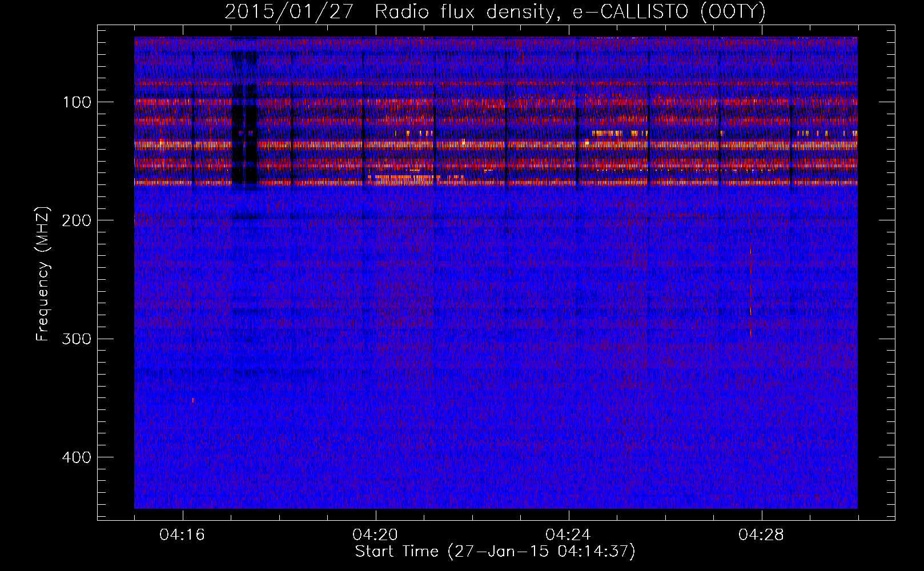Viewport: 924px width, 571px height.
Task: Click the 400 frequency tick label
Action: pyautogui.click(x=77, y=457)
